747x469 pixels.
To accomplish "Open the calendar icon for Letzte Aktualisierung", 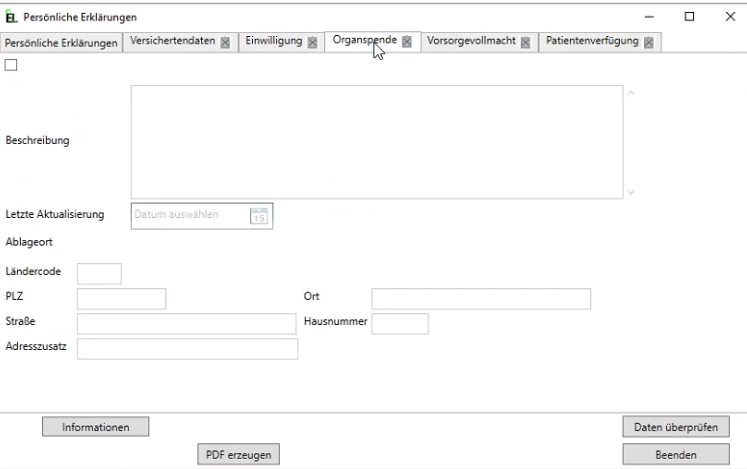I will (258, 216).
